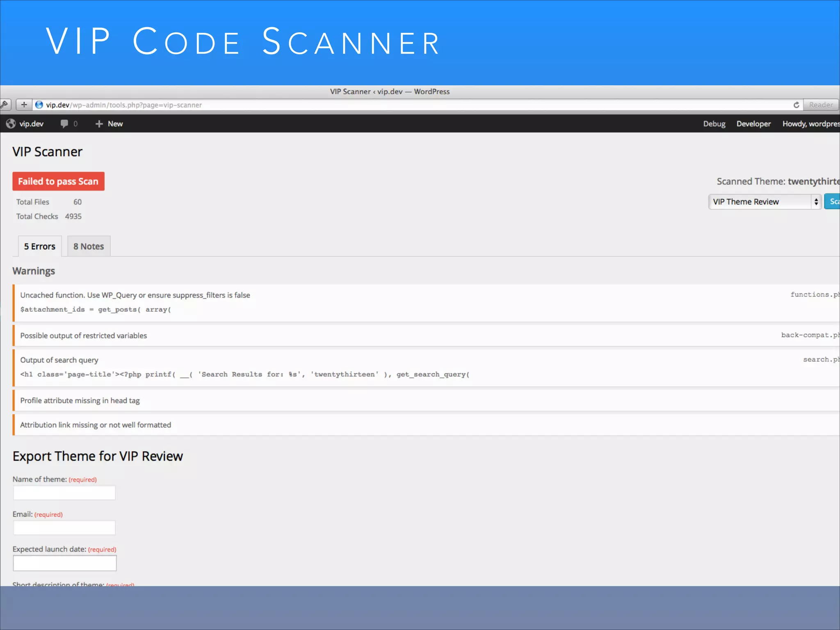
Task: Open the Developer menu in admin bar
Action: coord(753,123)
